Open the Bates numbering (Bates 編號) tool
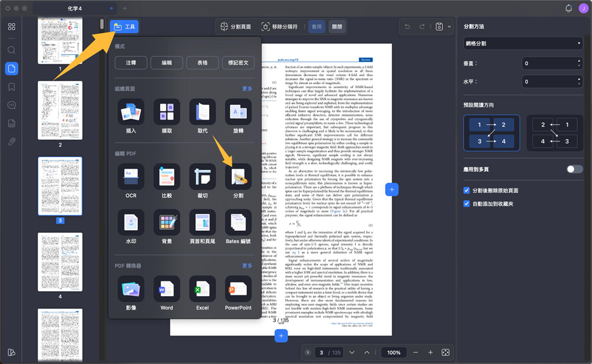Image resolution: width=592 pixels, height=364 pixels. 238,222
